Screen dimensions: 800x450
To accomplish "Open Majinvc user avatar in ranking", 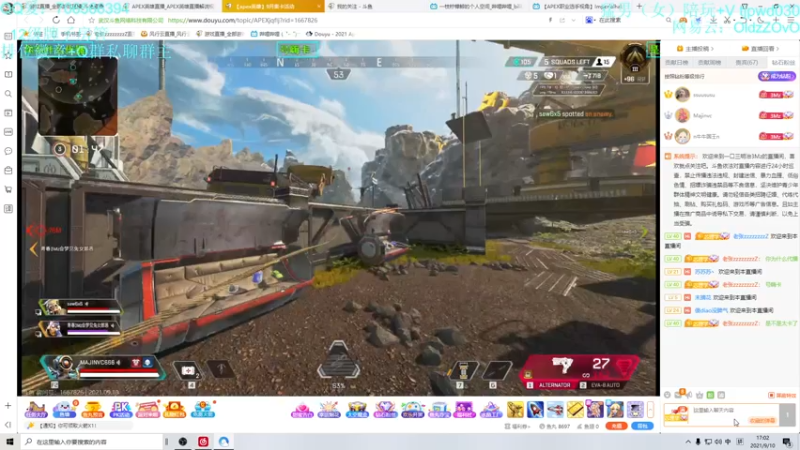I will pyautogui.click(x=682, y=115).
